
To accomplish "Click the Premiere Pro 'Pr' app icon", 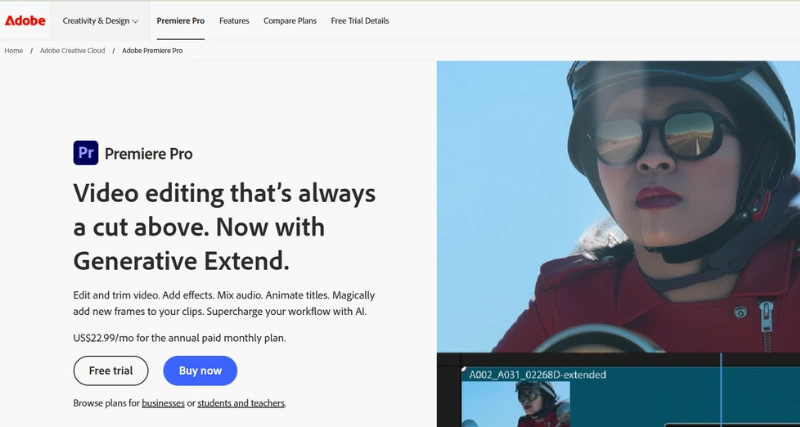I will click(x=86, y=153).
